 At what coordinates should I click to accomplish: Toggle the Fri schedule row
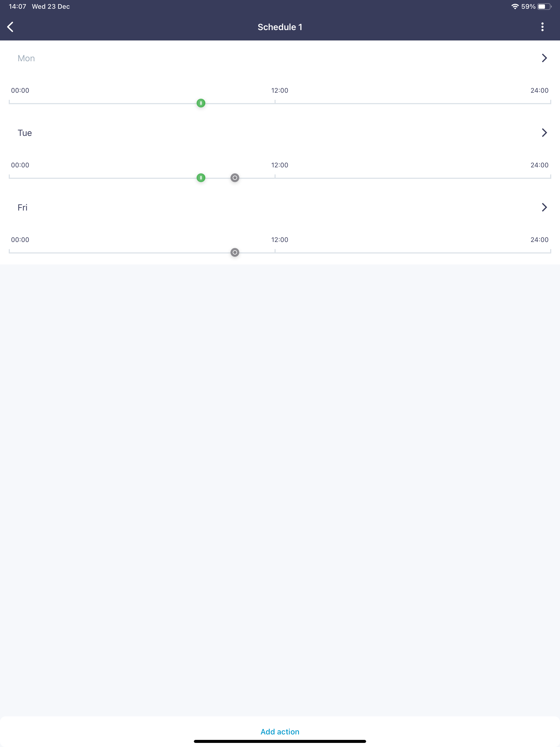click(x=22, y=207)
